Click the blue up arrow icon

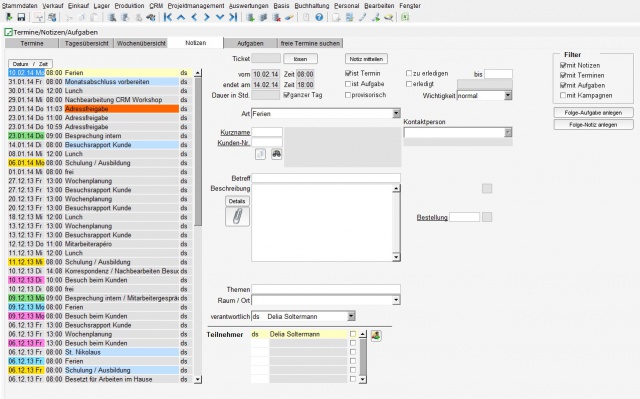pos(181,17)
